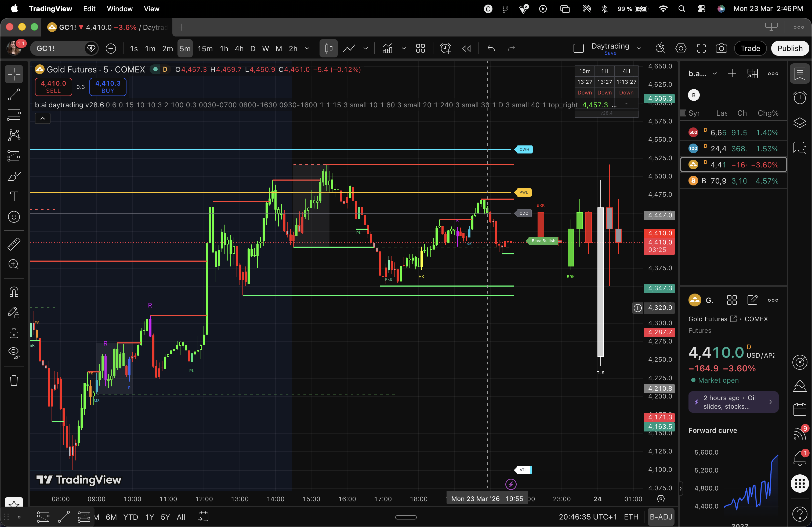Open the chats panel
The height and width of the screenshot is (527, 812).
pyautogui.click(x=800, y=148)
